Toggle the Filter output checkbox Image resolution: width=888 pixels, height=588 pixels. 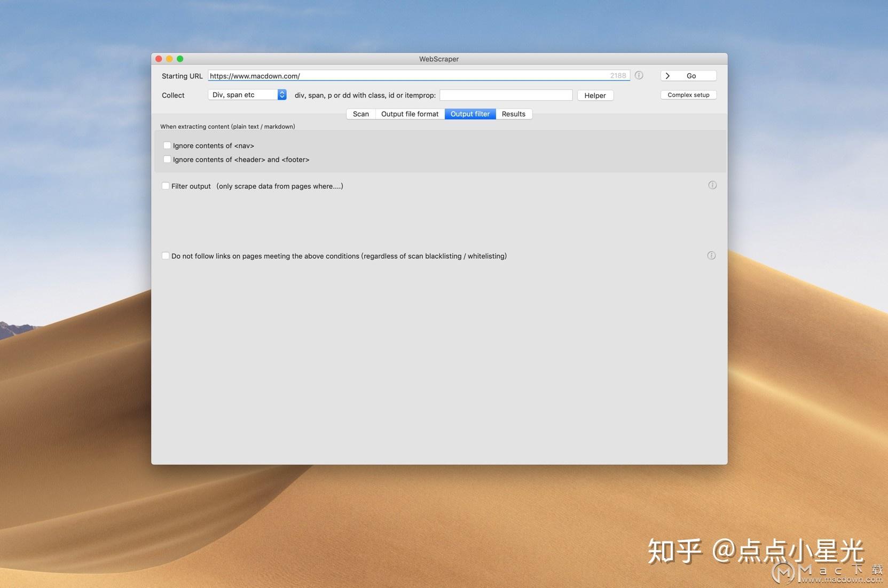(x=166, y=186)
